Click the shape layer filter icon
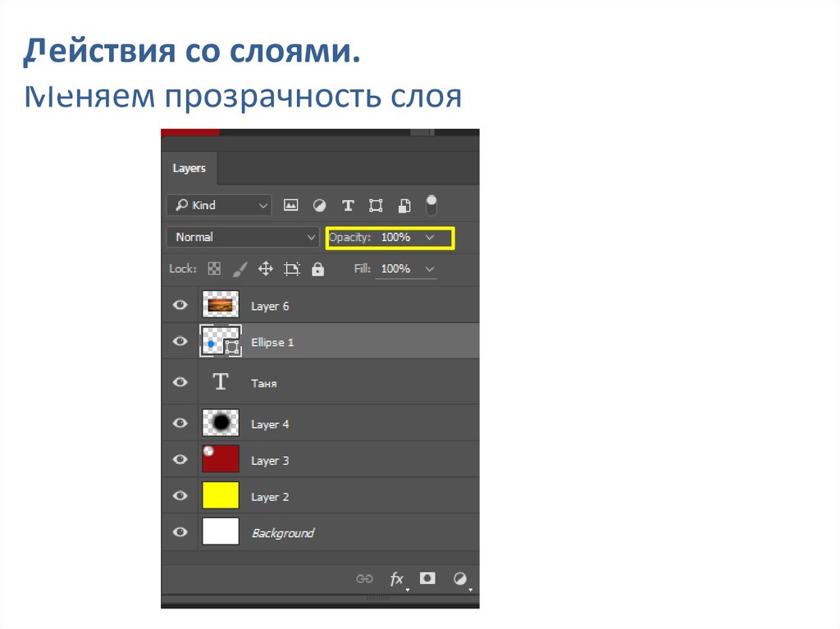Image resolution: width=840 pixels, height=629 pixels. point(376,205)
